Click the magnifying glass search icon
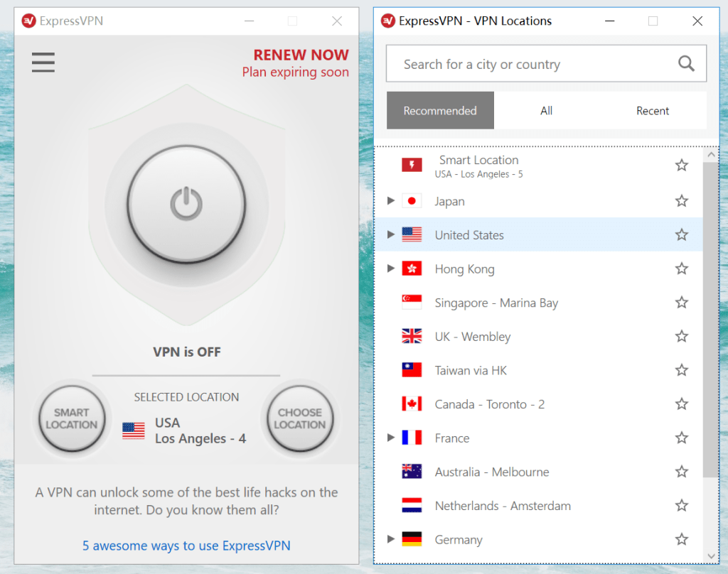 pos(686,63)
